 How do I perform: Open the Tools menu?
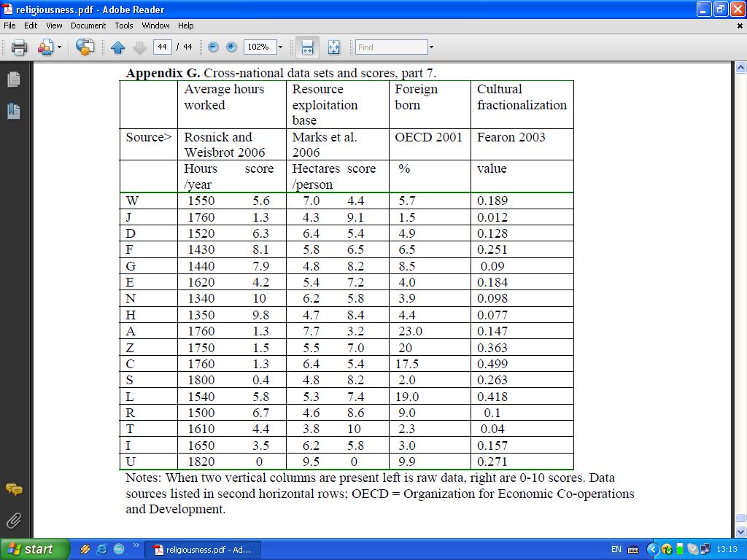[x=124, y=26]
